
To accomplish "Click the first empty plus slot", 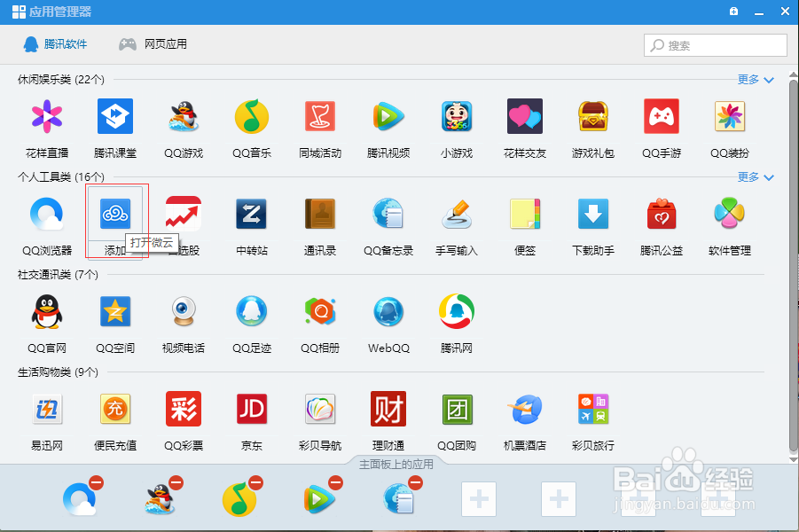I will click(479, 499).
